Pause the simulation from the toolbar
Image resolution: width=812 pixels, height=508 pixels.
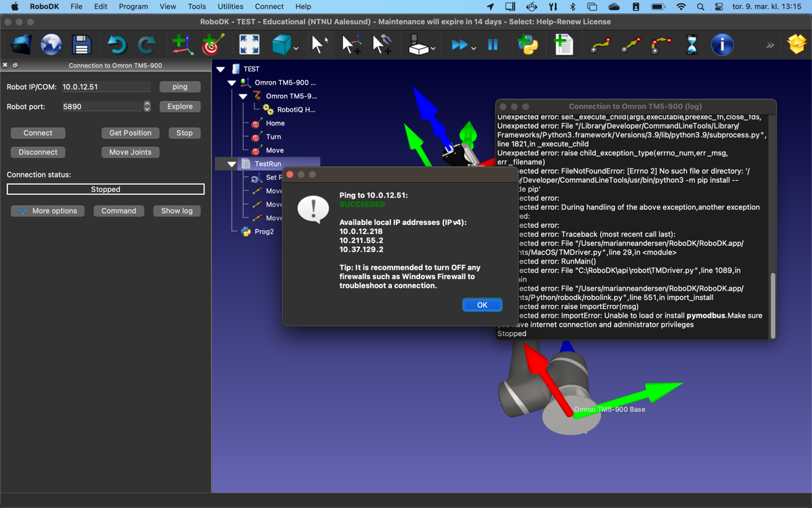493,45
